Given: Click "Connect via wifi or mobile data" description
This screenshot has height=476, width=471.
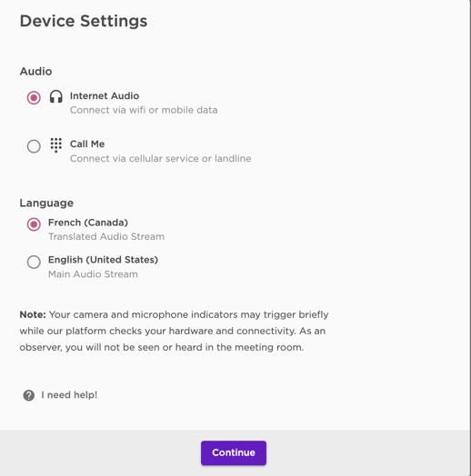Looking at the screenshot, I should coord(144,110).
